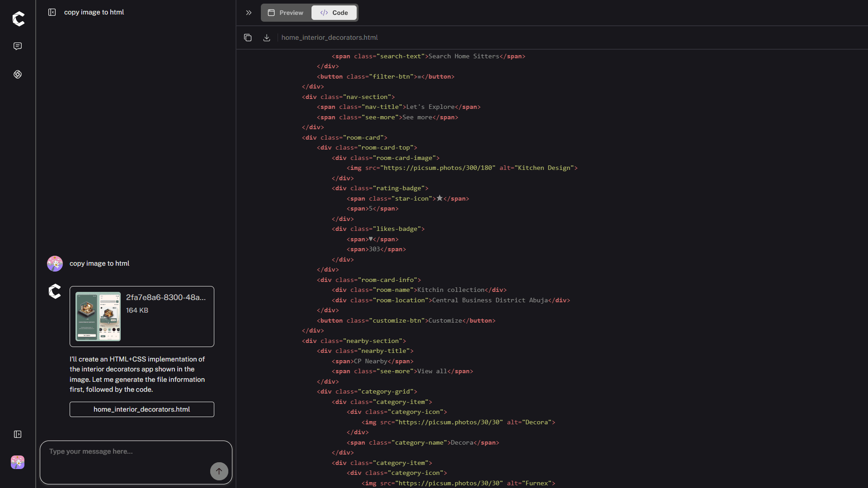Image resolution: width=868 pixels, height=488 pixels.
Task: Open the chat messages sidebar icon
Action: click(x=18, y=46)
